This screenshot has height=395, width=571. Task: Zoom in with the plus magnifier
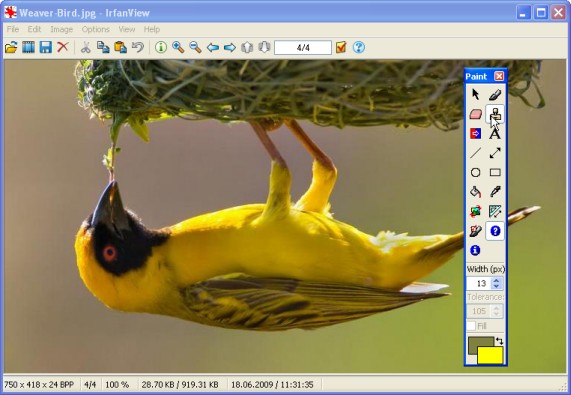point(178,47)
